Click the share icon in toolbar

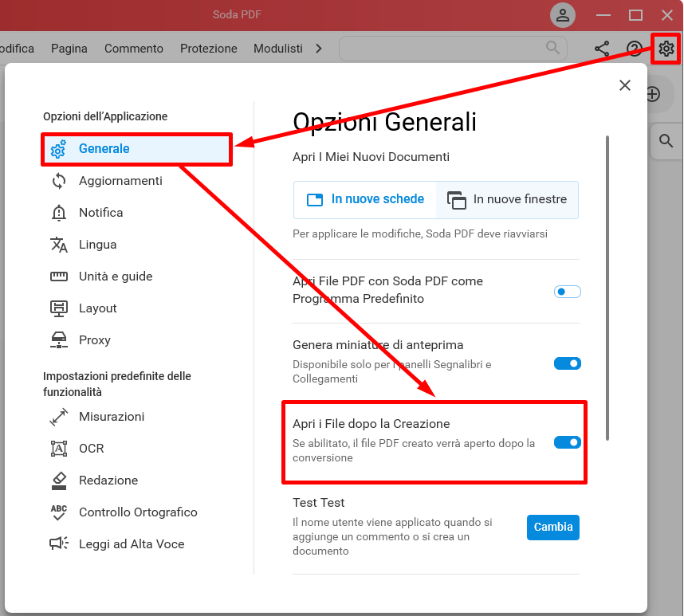tap(602, 49)
